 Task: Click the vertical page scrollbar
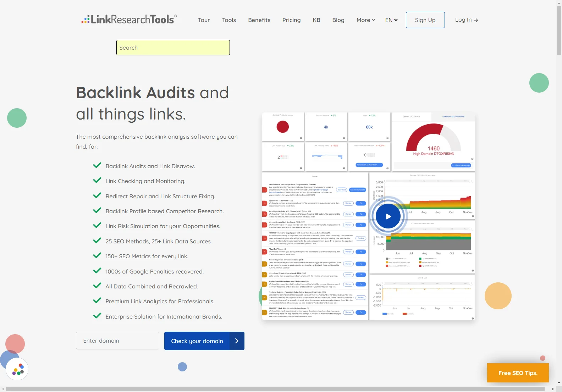559,31
